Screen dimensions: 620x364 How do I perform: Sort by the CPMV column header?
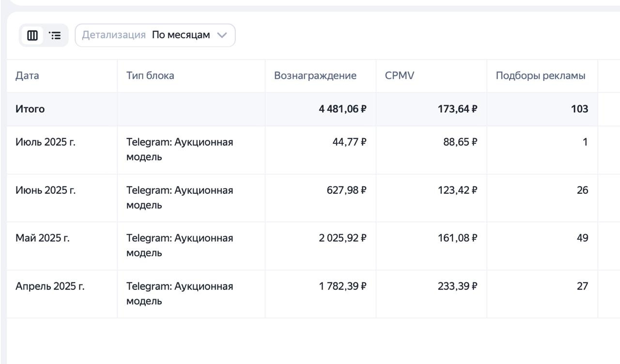400,76
